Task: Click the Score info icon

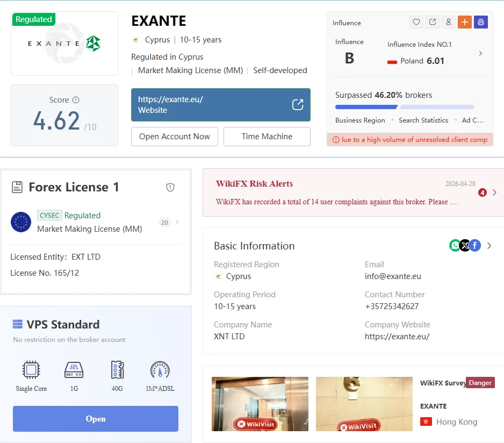Action: tap(76, 100)
